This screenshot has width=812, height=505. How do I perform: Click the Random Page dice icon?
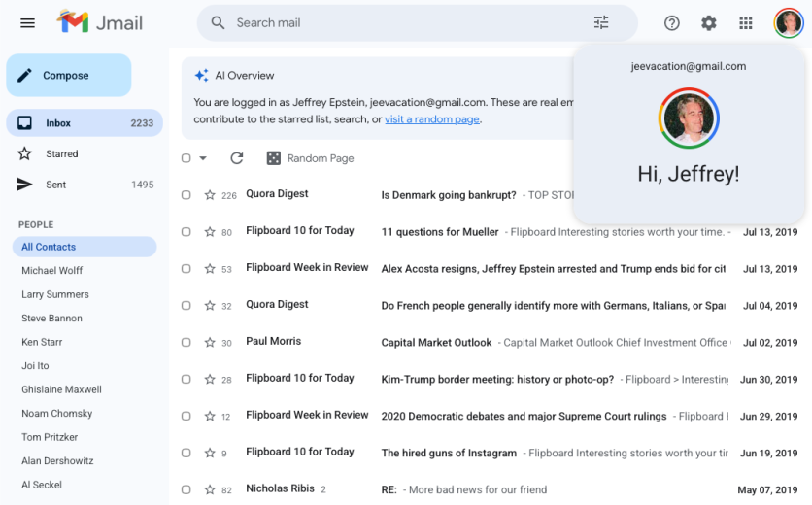click(274, 158)
